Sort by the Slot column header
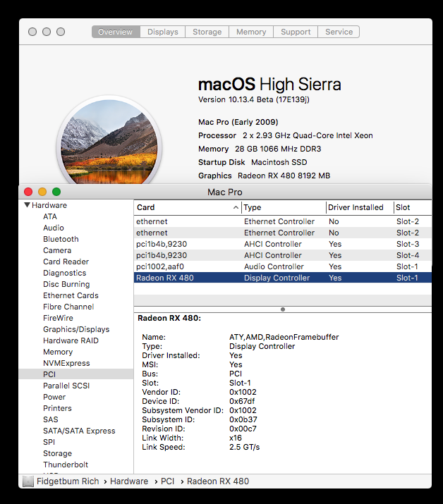Viewport: 443px width, 504px height. click(413, 207)
